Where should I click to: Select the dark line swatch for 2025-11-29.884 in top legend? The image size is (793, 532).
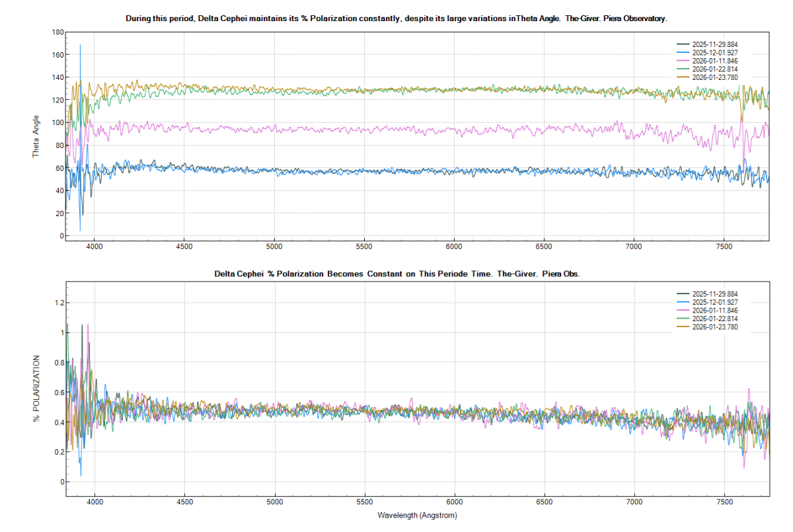coord(684,44)
